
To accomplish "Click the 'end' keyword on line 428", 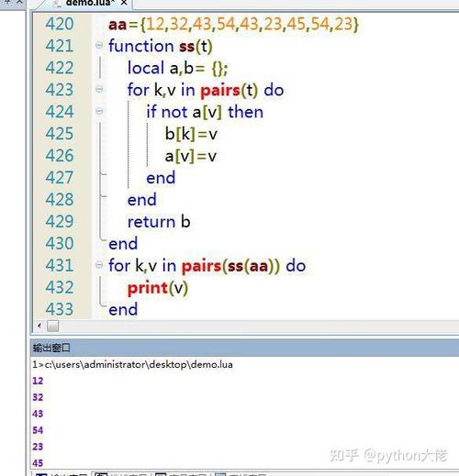I will pyautogui.click(x=142, y=200).
